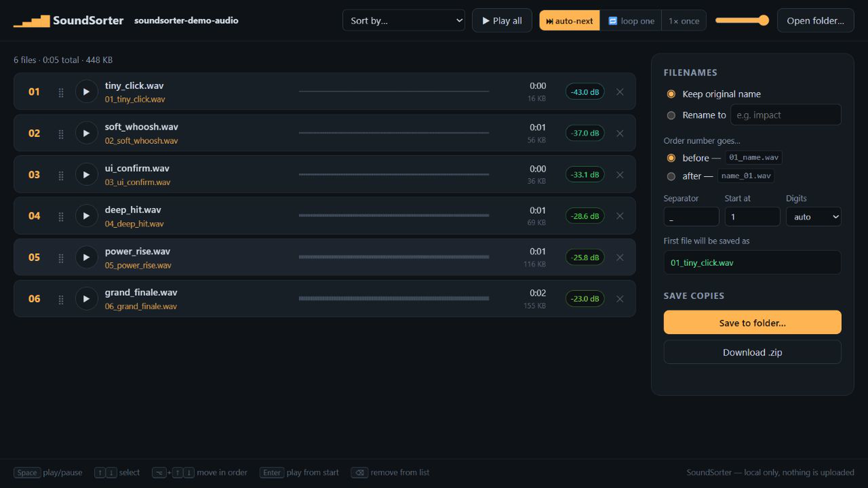This screenshot has height=488, width=868.
Task: Play ui_confirm.wav
Action: 86,175
